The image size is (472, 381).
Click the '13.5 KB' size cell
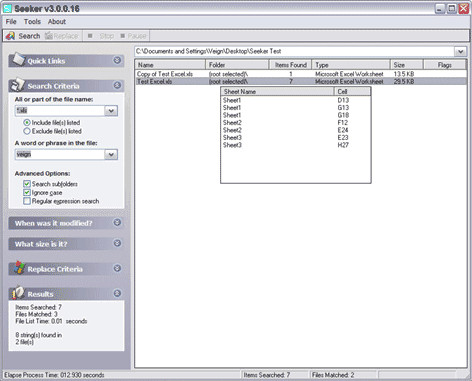[404, 74]
